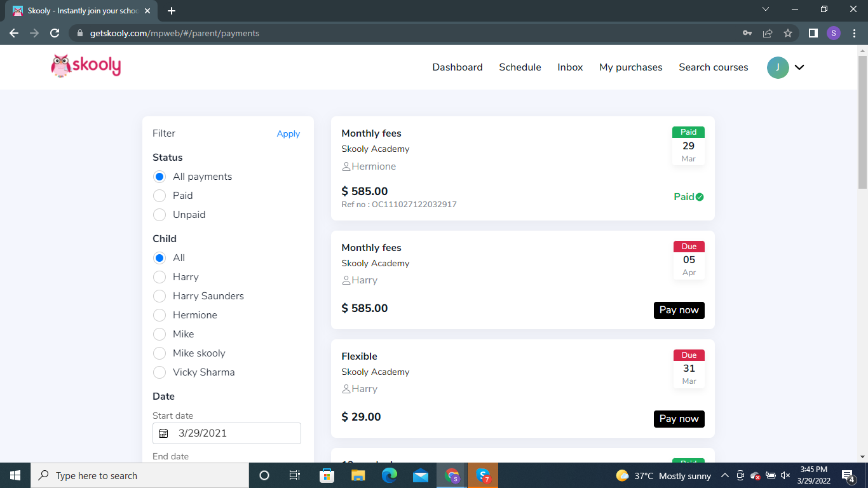Screen dimensions: 868x488
Task: Select the Unpaid status radio button
Action: (159, 215)
